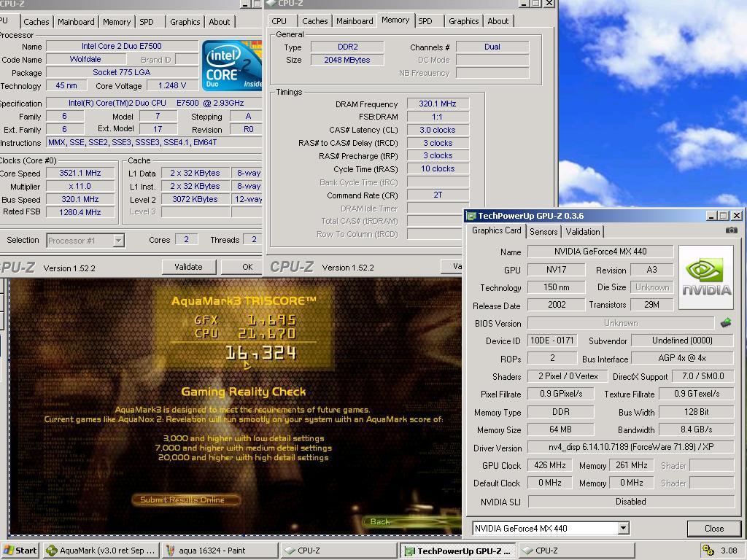
Task: Click the NVIDIA SLI Disabled field
Action: point(631,502)
